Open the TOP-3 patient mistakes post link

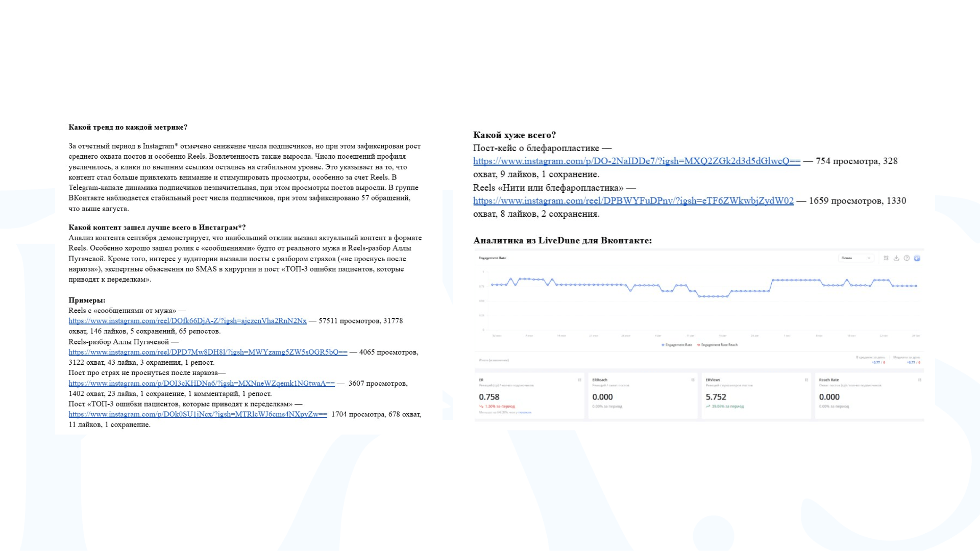click(198, 414)
